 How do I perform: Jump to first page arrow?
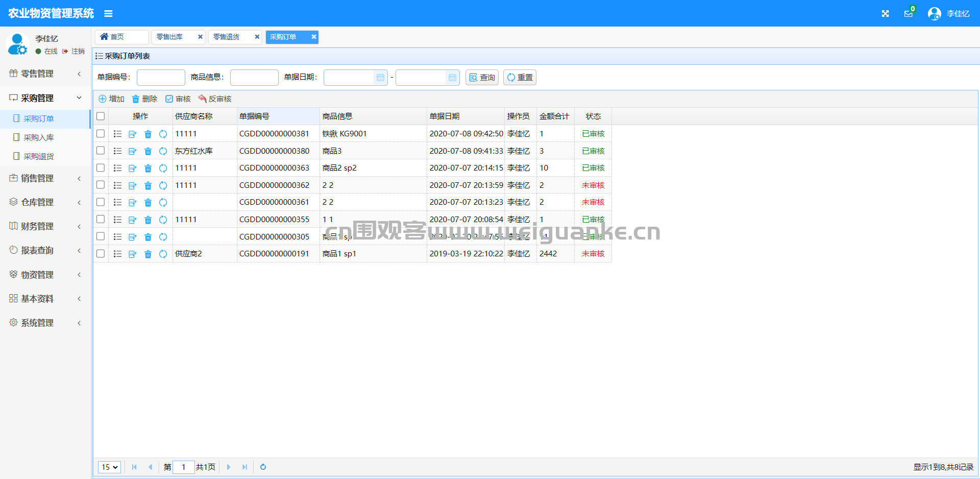pos(134,467)
